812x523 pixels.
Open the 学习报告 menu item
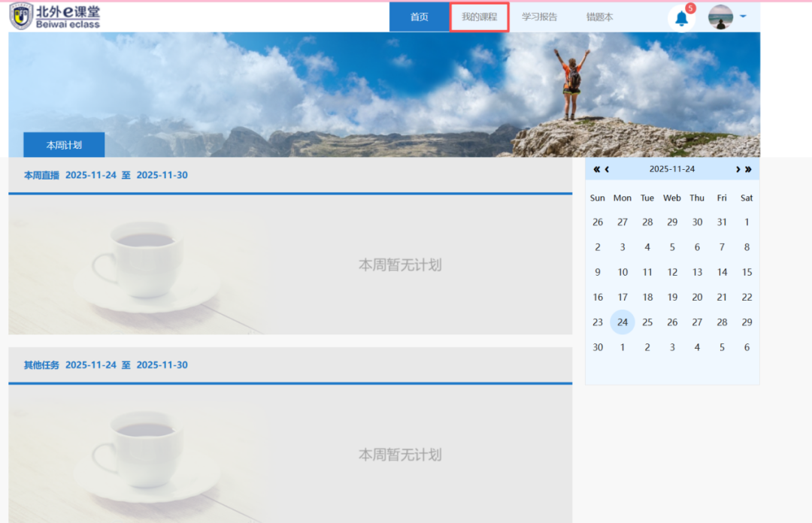(x=540, y=16)
